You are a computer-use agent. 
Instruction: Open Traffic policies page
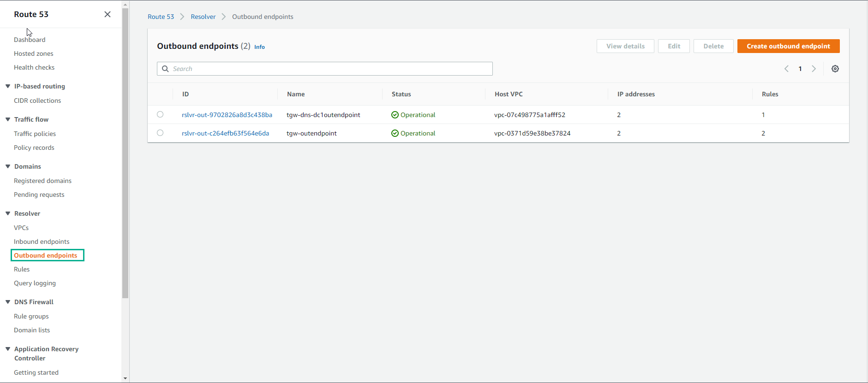coord(35,134)
